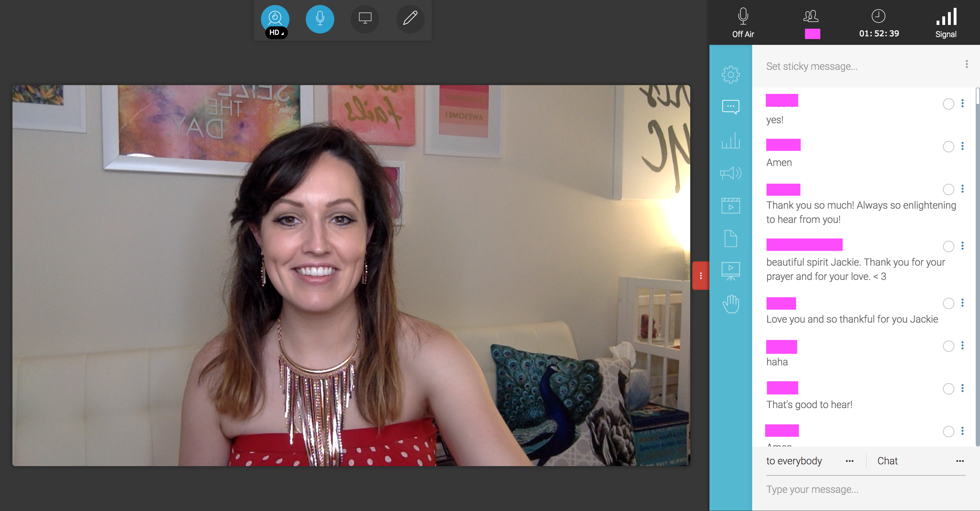
Task: Start screen sharing with monitor icon
Action: (x=365, y=19)
